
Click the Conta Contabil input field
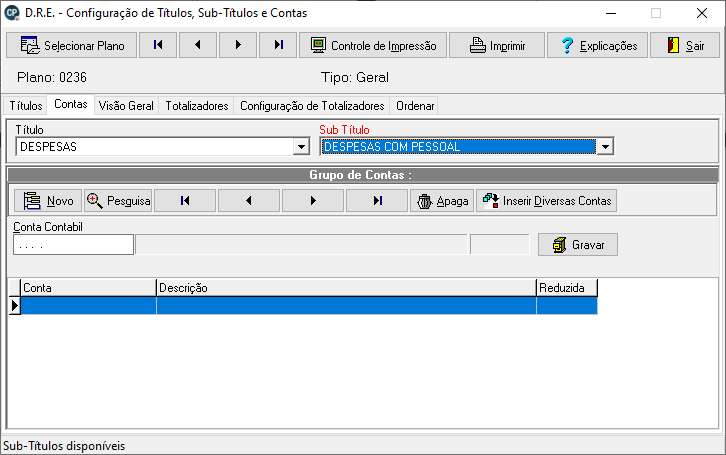click(x=74, y=244)
